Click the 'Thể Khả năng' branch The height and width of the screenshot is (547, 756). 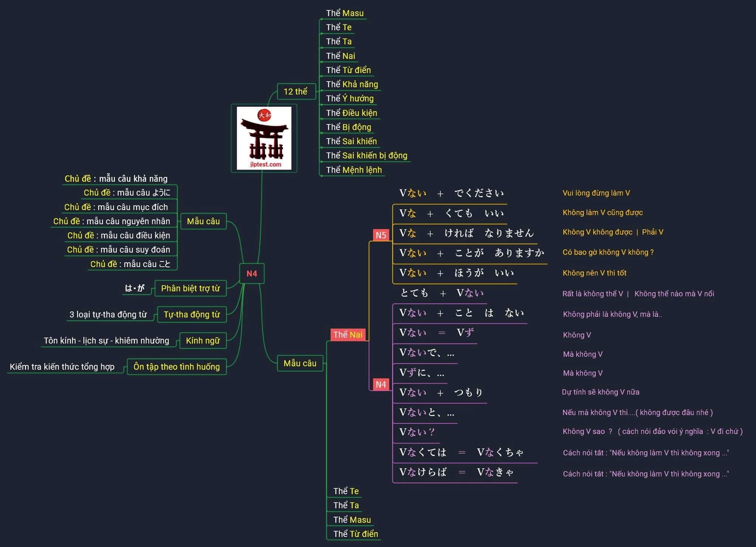352,84
